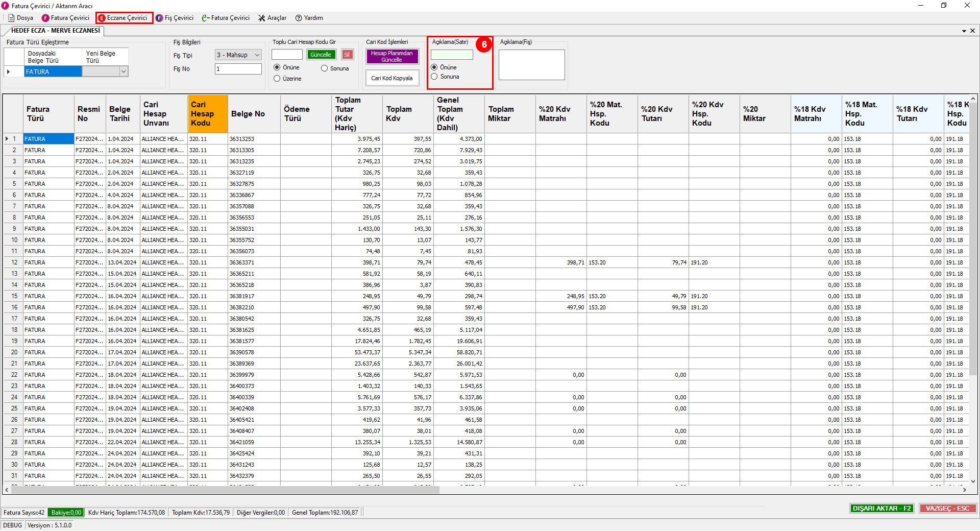Click the Cari Hesap Unvanı column header
The height and width of the screenshot is (531, 980).
click(164, 114)
